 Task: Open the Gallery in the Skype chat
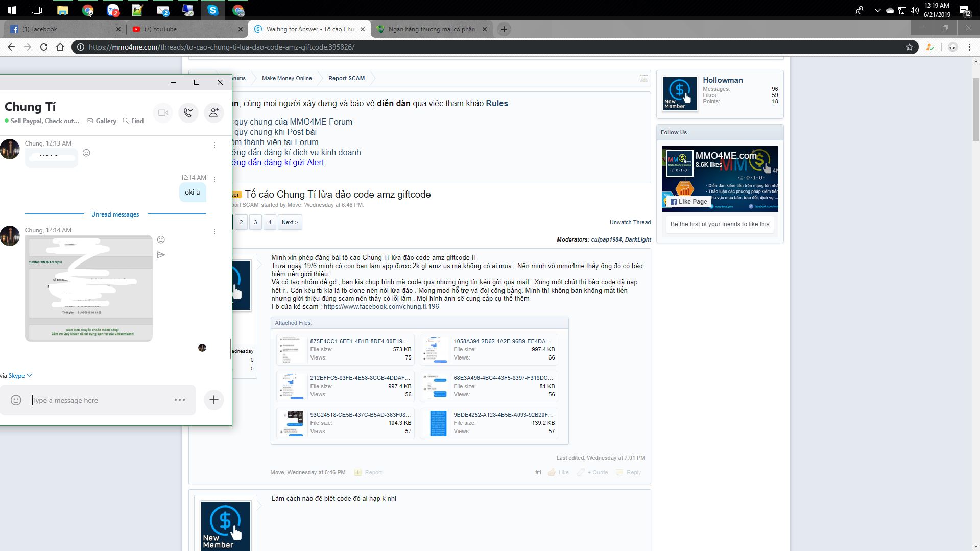point(102,121)
